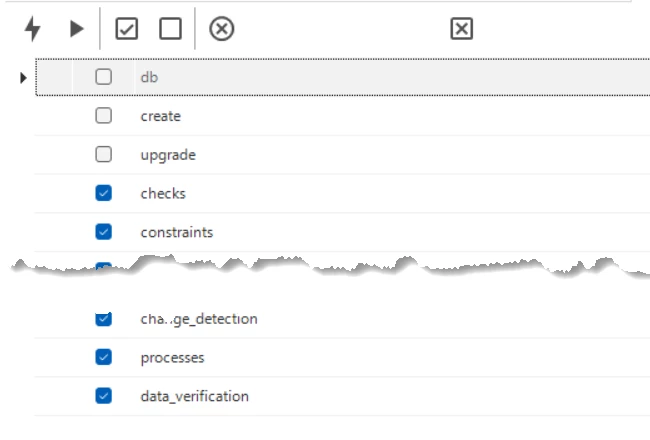Click the lightning bolt execute icon
Screen dimensions: 650x440
coord(33,30)
